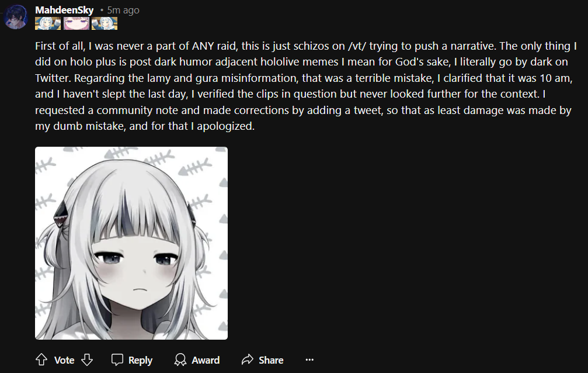Open the MahdeenSky username link
Screen dimensions: 588x373
tap(64, 10)
